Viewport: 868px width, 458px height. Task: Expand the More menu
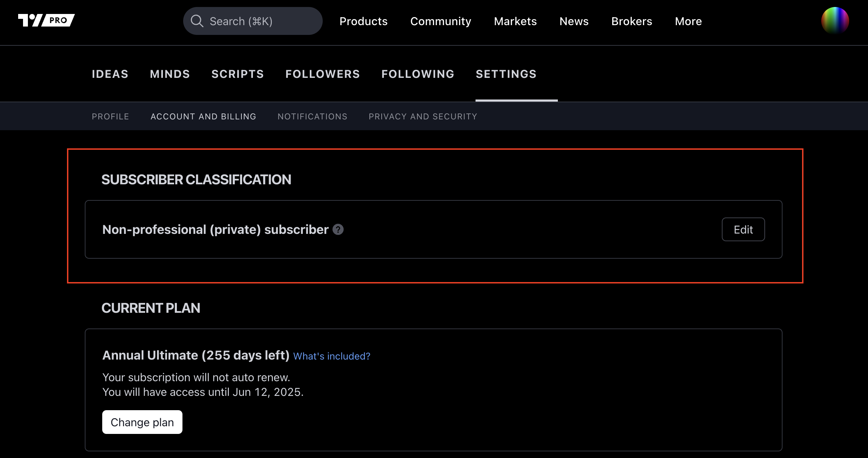click(688, 21)
